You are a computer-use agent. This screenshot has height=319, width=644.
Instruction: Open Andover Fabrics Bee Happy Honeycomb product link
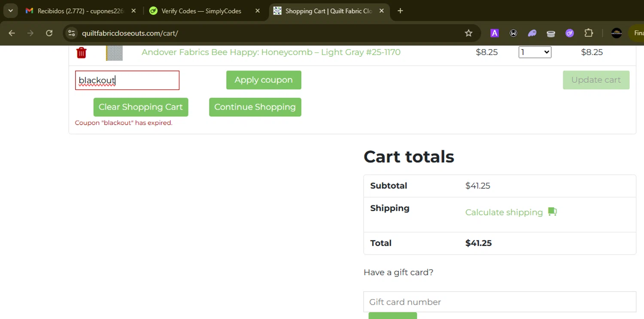coord(271,52)
